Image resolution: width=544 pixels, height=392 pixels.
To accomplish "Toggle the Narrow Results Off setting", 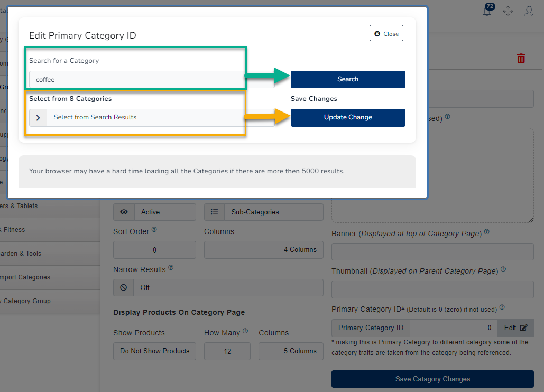I will (218, 288).
